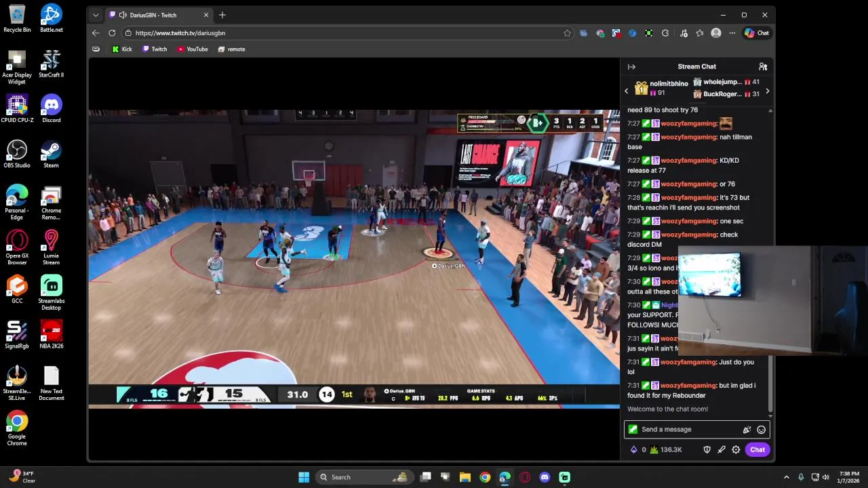Click the taskbar Search box
The image size is (868, 488).
tap(366, 477)
